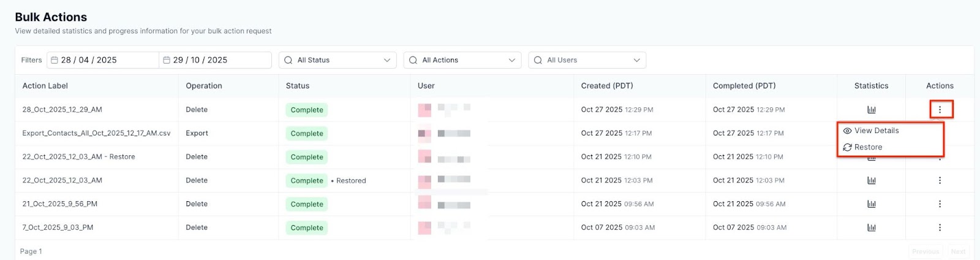Click three-dot actions menu for 28_Oct_2025_12_29_AM

(x=940, y=110)
